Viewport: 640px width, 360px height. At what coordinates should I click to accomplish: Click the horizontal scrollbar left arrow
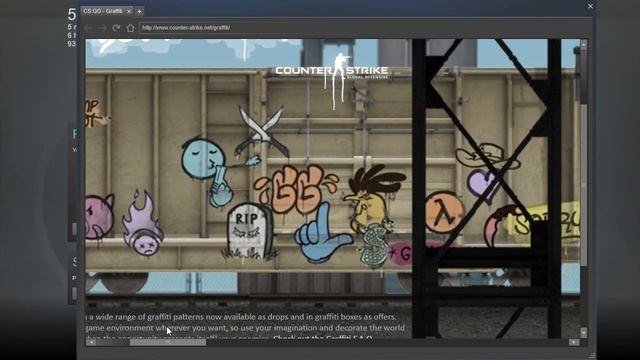91,342
